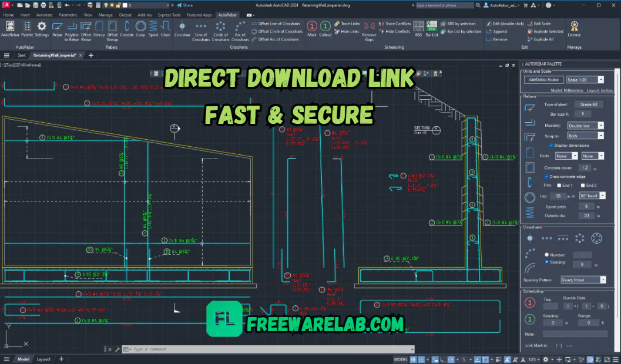Switch to the Annotate ribbon tab
621x364 pixels.
(45, 15)
